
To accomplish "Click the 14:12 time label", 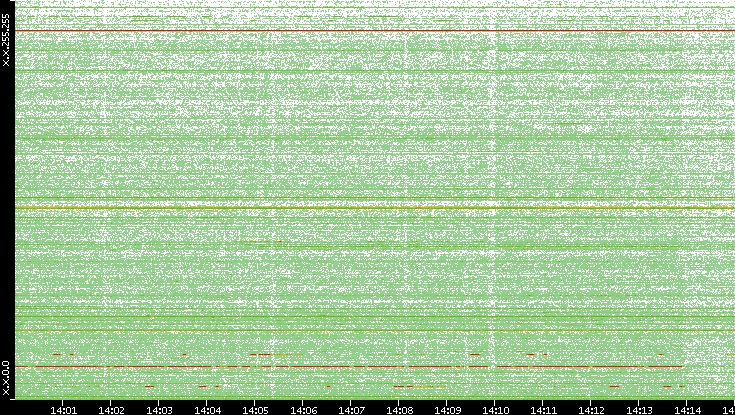I will tap(591, 410).
